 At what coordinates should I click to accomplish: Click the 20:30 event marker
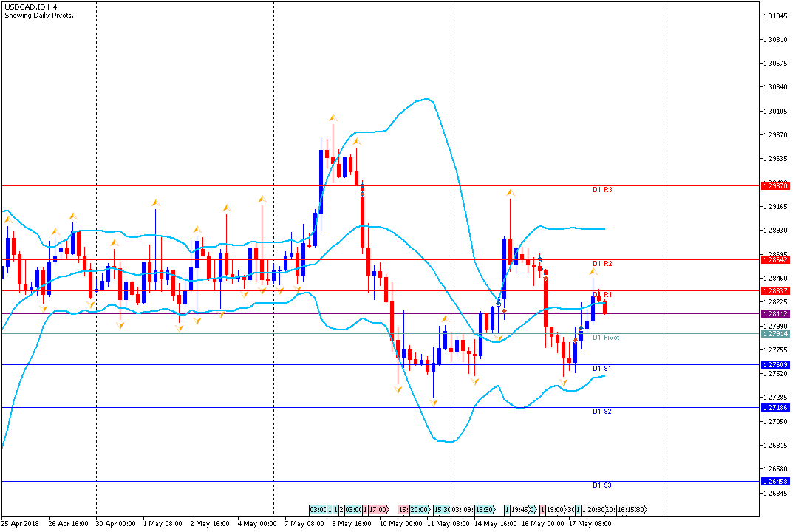click(597, 510)
